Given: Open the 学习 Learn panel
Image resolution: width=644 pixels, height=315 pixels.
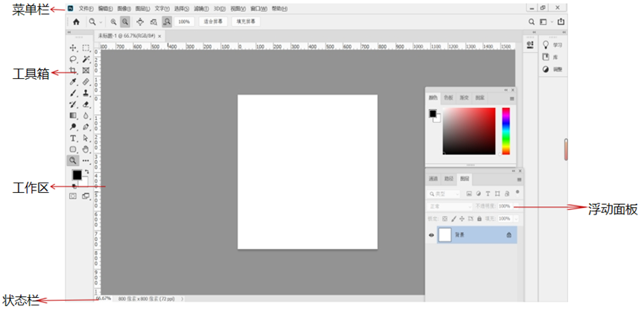Looking at the screenshot, I should [552, 45].
